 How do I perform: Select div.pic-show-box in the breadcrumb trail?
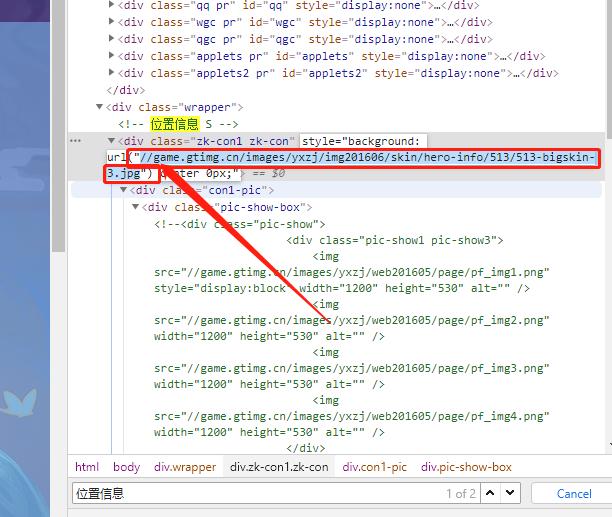[x=466, y=467]
